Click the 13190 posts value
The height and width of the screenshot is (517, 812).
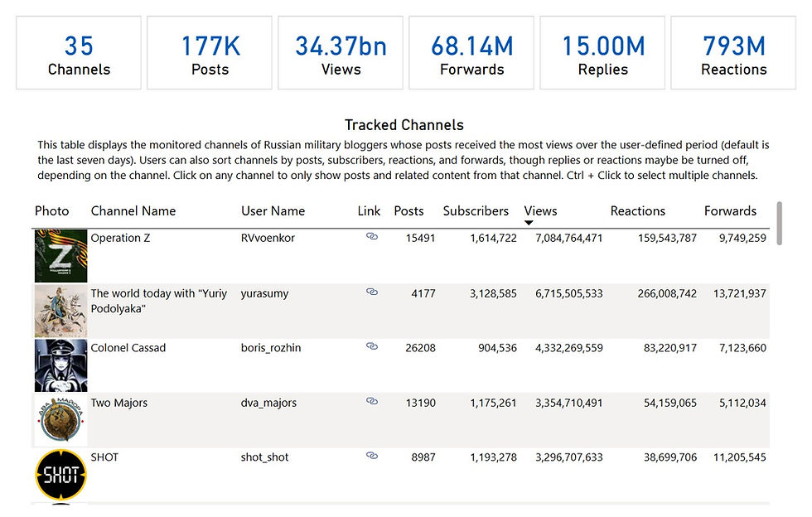[421, 403]
